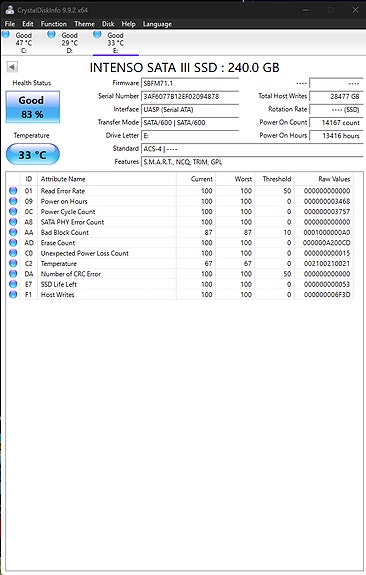Screen dimensions: 366x575
Task: Click the Raw Values column header
Action: tap(324, 179)
